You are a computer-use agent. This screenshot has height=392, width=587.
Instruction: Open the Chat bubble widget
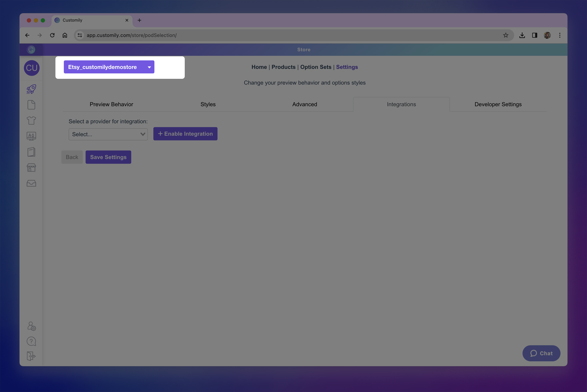(x=541, y=353)
